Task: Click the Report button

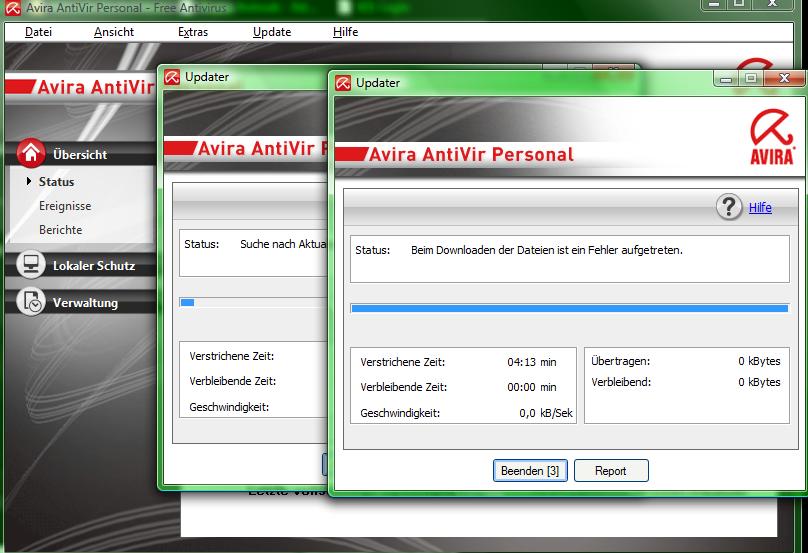Action: click(611, 471)
